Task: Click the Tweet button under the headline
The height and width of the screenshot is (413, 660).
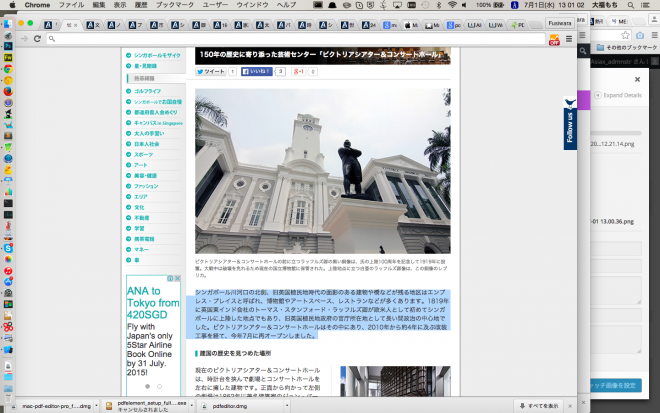Action: pos(211,72)
